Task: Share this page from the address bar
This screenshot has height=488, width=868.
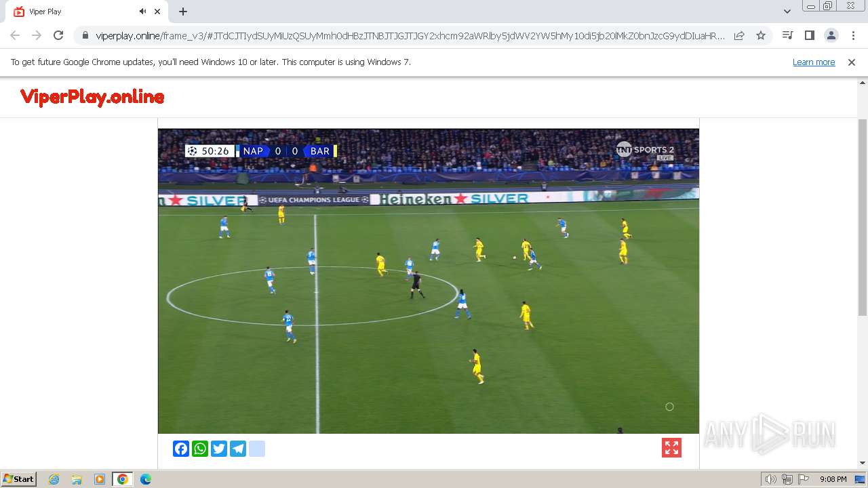Action: [x=739, y=35]
